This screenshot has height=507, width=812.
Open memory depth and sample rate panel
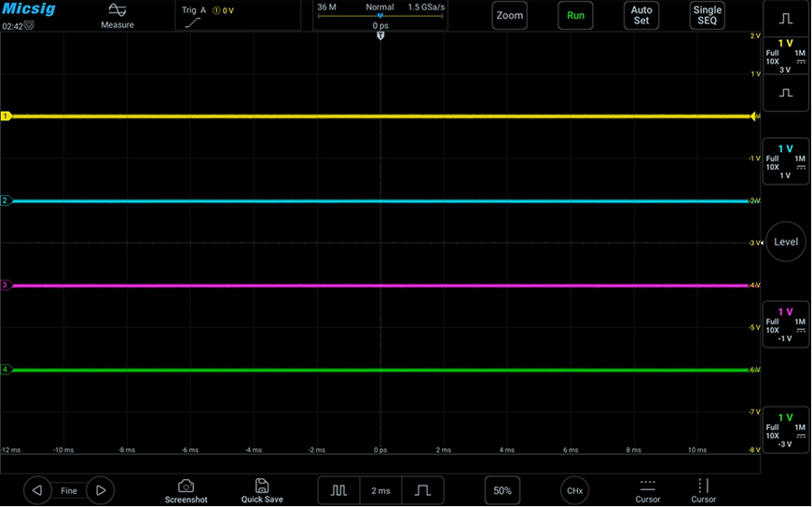pos(380,16)
